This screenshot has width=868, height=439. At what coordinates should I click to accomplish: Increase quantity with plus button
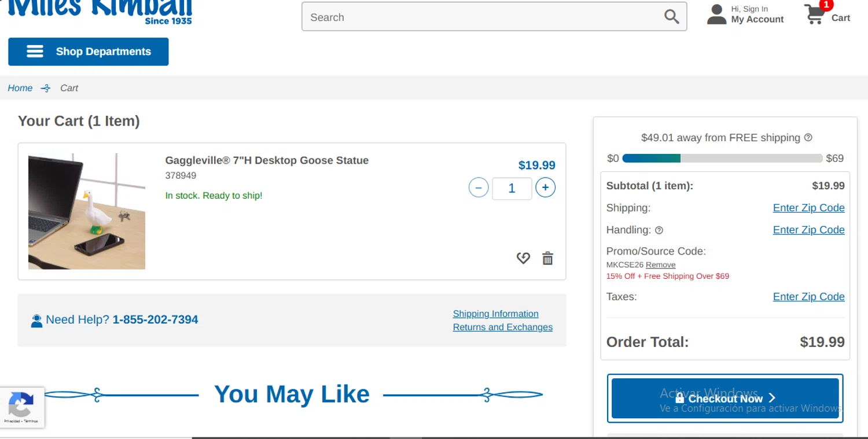coord(545,187)
